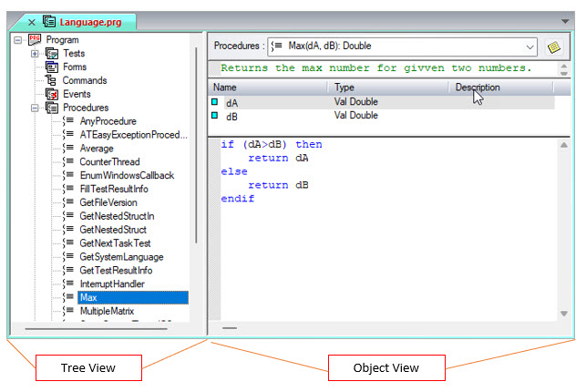Click the Type column header

tap(344, 88)
